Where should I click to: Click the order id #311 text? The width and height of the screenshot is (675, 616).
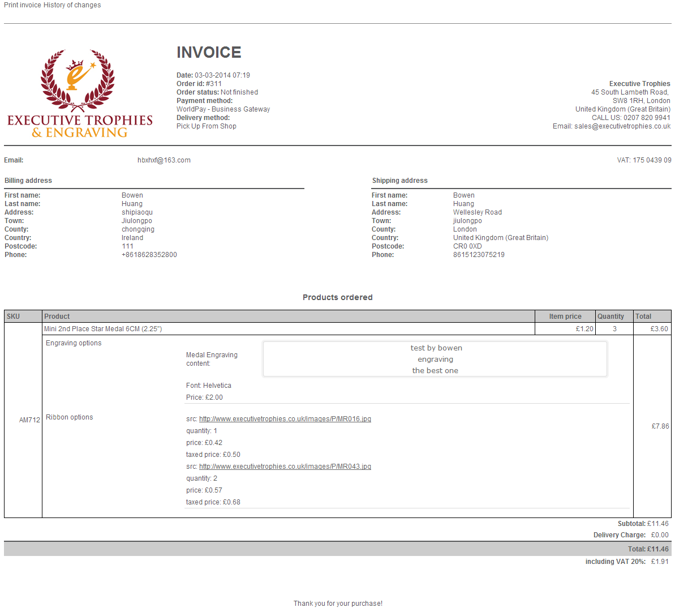tap(213, 84)
